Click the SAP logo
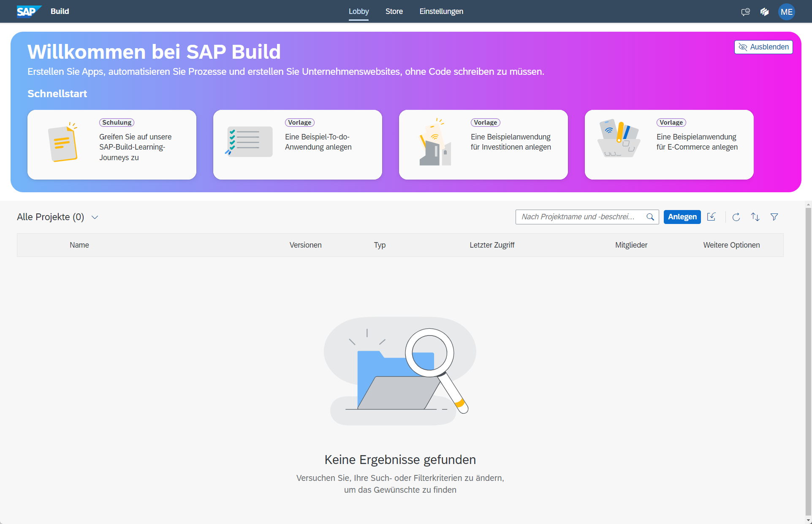 [x=28, y=11]
